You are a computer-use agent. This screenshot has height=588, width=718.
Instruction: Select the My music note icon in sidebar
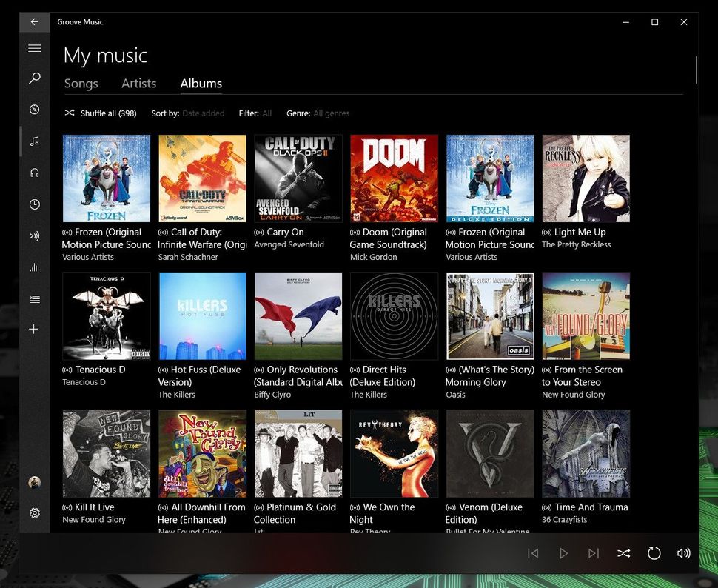[34, 141]
